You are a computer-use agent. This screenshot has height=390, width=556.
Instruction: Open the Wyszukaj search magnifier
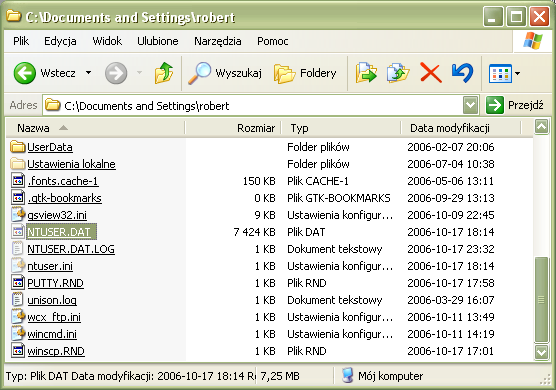coord(199,73)
